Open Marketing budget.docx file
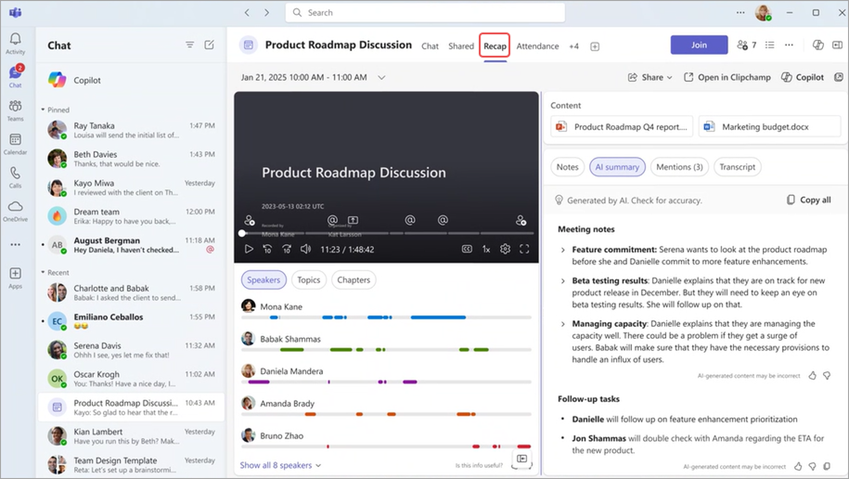849x479 pixels. [769, 127]
